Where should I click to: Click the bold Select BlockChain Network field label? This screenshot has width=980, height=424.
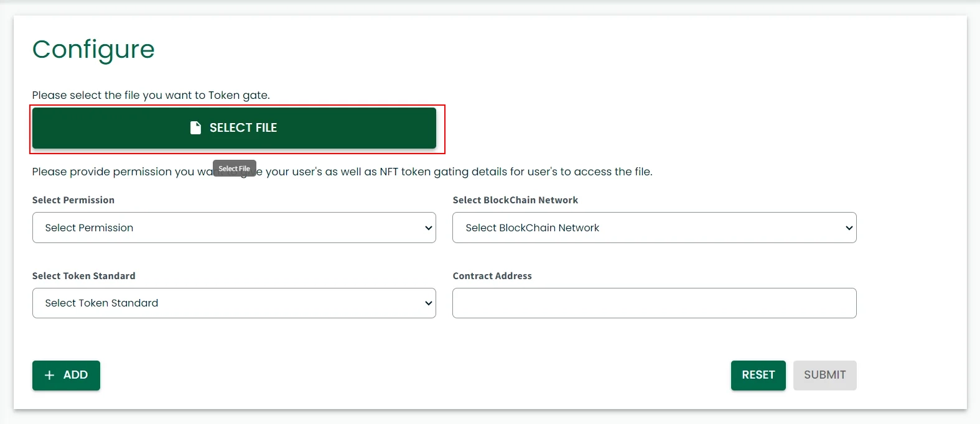(x=515, y=200)
